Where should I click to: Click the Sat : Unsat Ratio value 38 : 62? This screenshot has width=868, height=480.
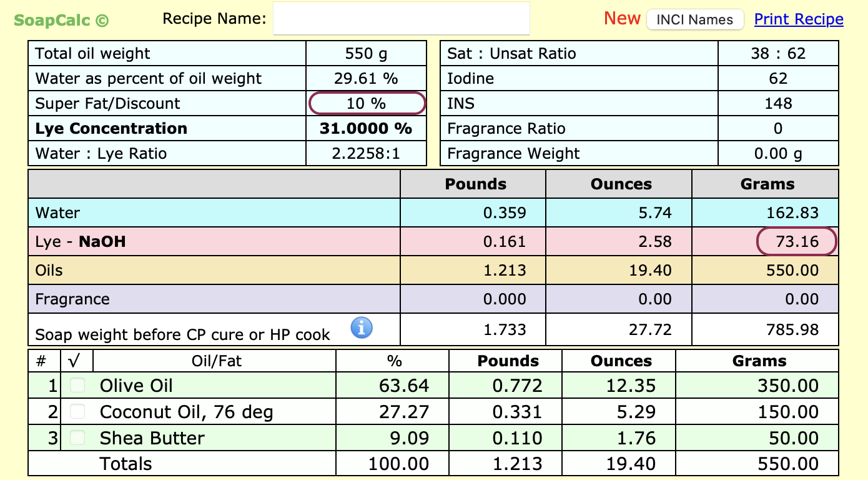pos(777,54)
